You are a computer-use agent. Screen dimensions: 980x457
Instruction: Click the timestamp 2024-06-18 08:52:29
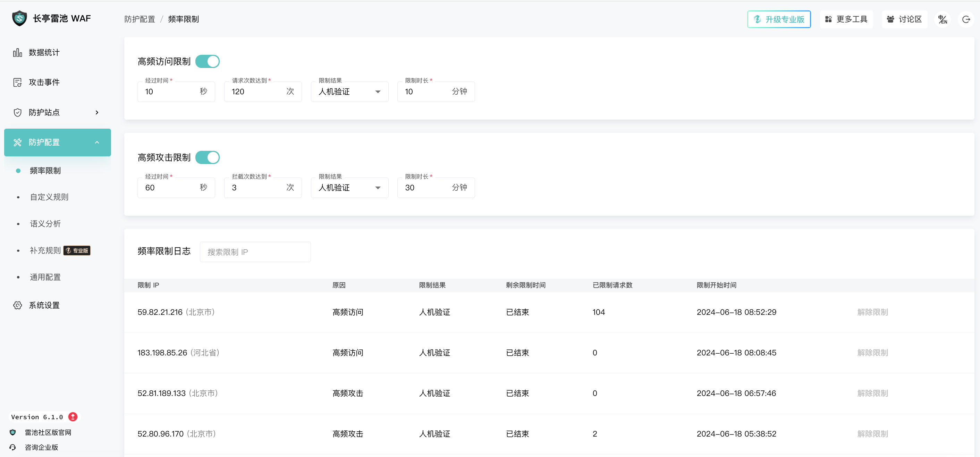tap(736, 312)
